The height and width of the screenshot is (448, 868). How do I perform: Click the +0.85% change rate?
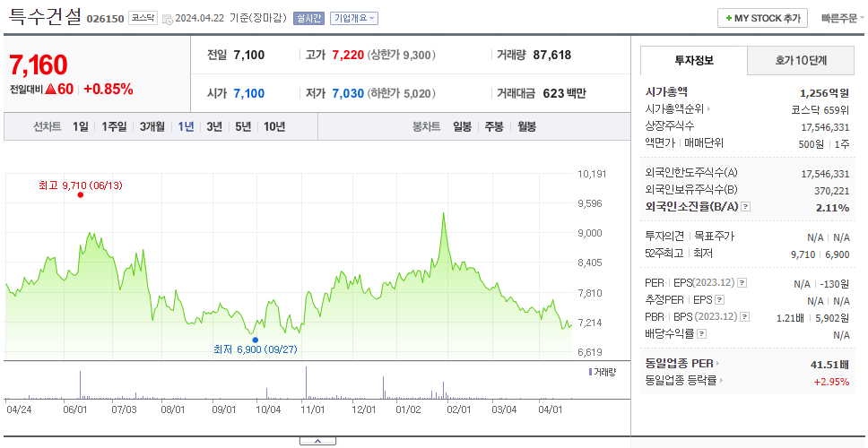point(108,89)
